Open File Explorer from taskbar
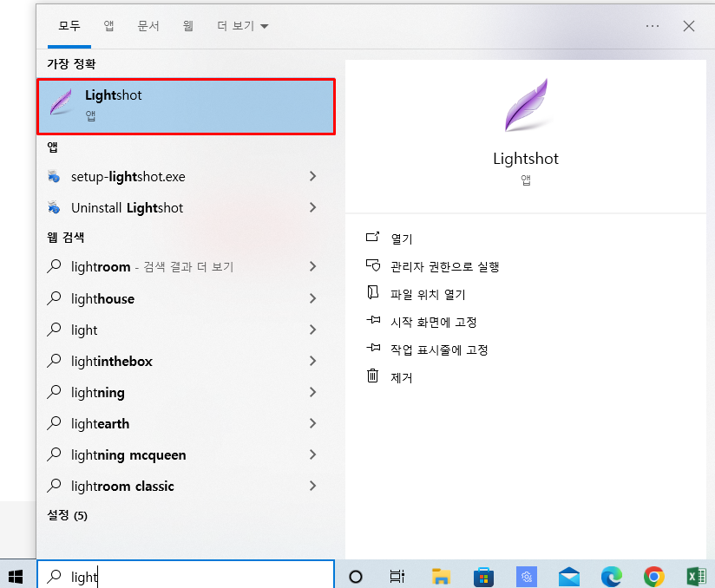 click(441, 577)
